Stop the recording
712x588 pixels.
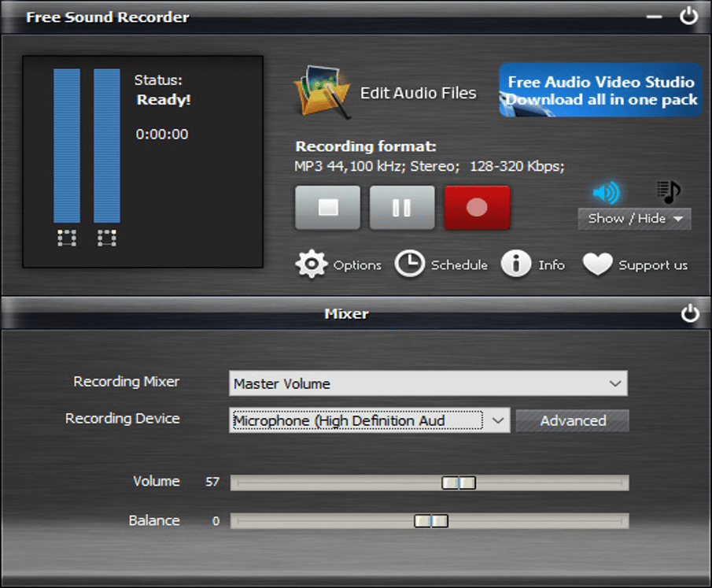coord(326,207)
